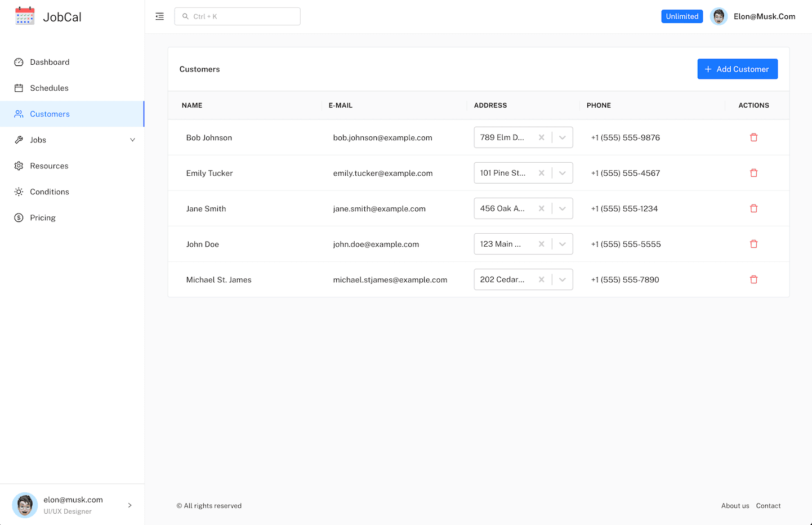Open Bob Johnson's address dropdown
The image size is (812, 525).
coord(562,137)
